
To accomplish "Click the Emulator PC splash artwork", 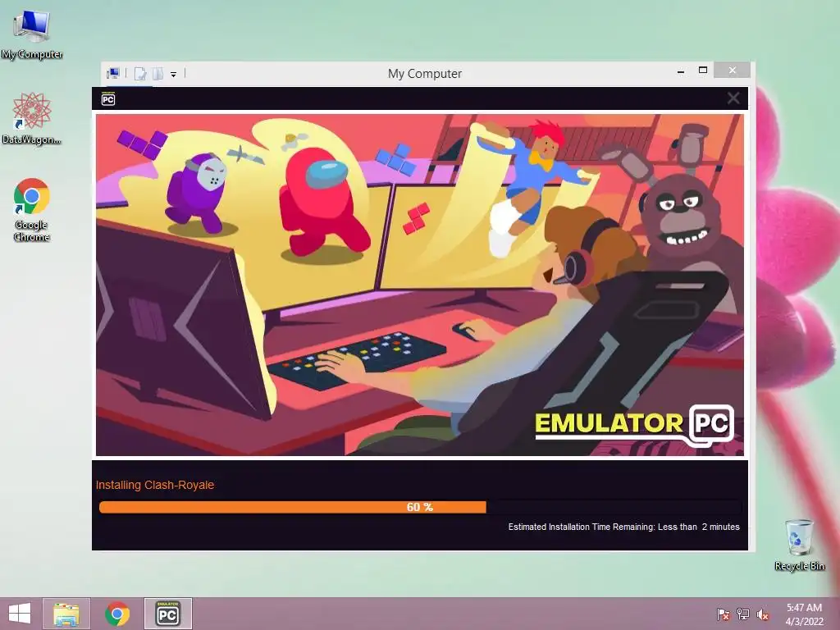I will click(x=420, y=285).
